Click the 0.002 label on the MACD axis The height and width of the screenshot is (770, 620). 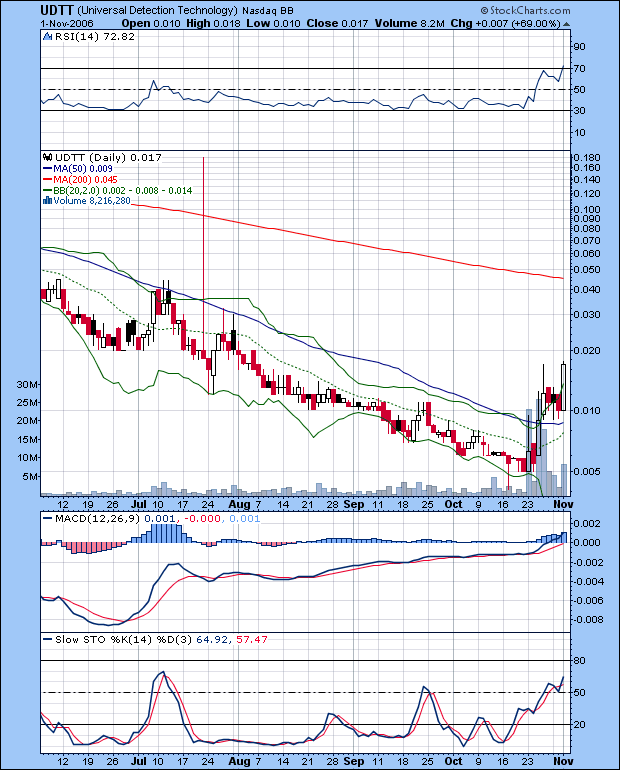point(587,524)
